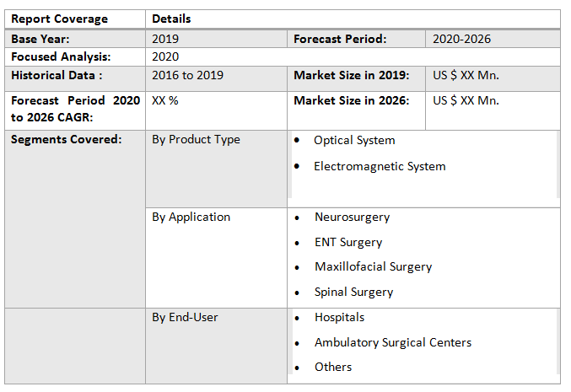Screen dimensions: 571x392
Task: Select the "Focused Analysis:" label
Action: click(x=61, y=57)
